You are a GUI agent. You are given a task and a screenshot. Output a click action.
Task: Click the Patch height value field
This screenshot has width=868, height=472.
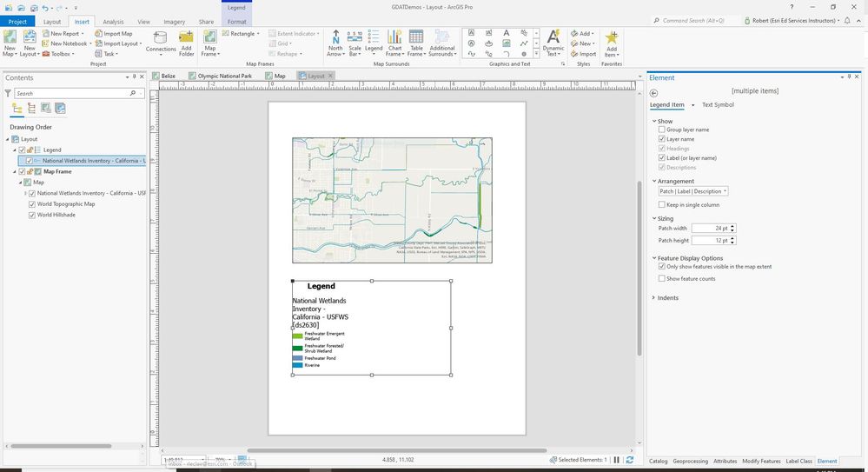pyautogui.click(x=711, y=241)
